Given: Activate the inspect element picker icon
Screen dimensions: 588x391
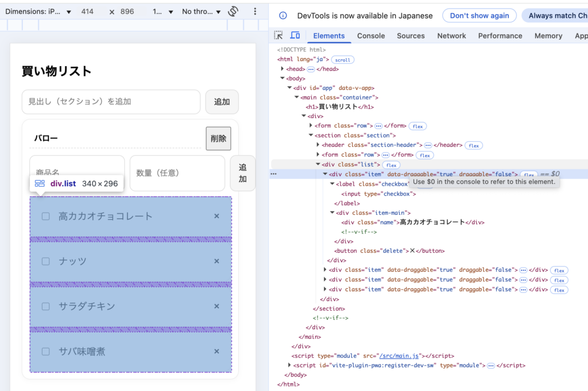Looking at the screenshot, I should coord(278,36).
